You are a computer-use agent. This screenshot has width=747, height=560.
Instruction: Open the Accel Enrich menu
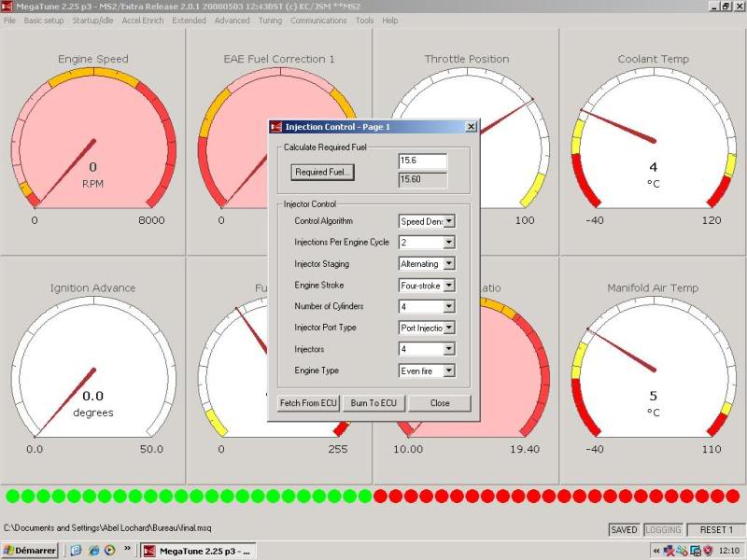pos(143,21)
